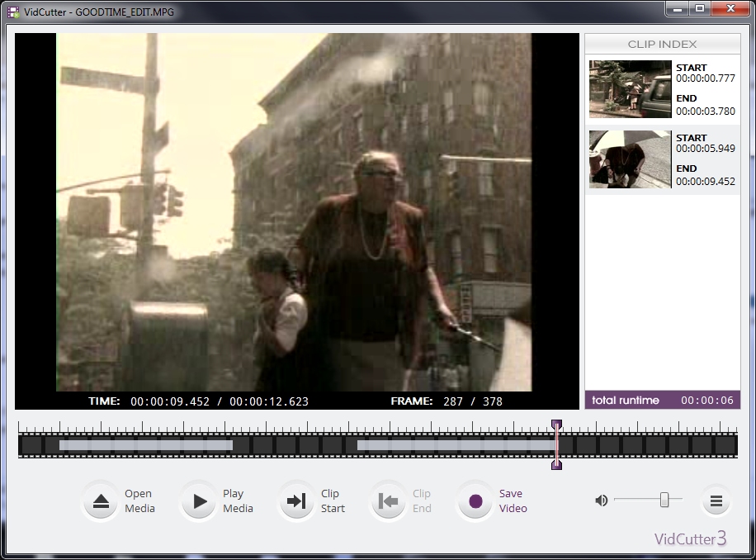Click the volume slider handle
Viewport: 756px width, 560px height.
pyautogui.click(x=664, y=501)
